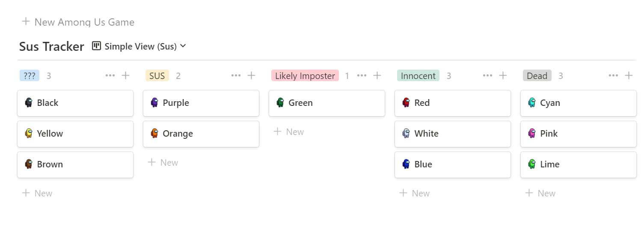This screenshot has width=644, height=231.
Task: Open the Purple card
Action: point(201,103)
